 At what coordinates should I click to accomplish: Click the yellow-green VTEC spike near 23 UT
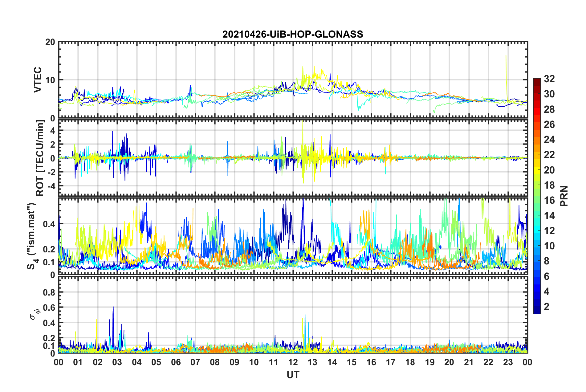click(506, 77)
